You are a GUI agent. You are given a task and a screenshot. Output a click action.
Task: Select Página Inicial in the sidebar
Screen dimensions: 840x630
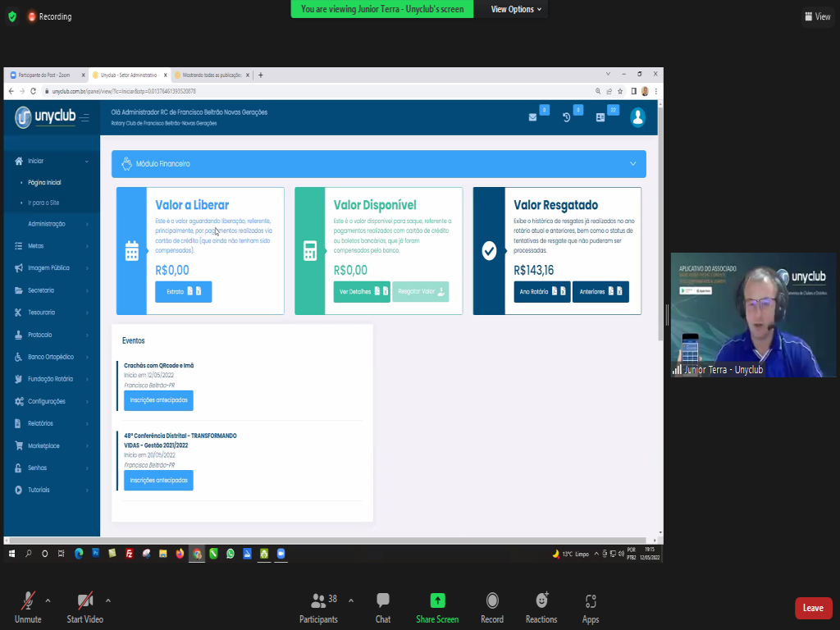coord(44,183)
